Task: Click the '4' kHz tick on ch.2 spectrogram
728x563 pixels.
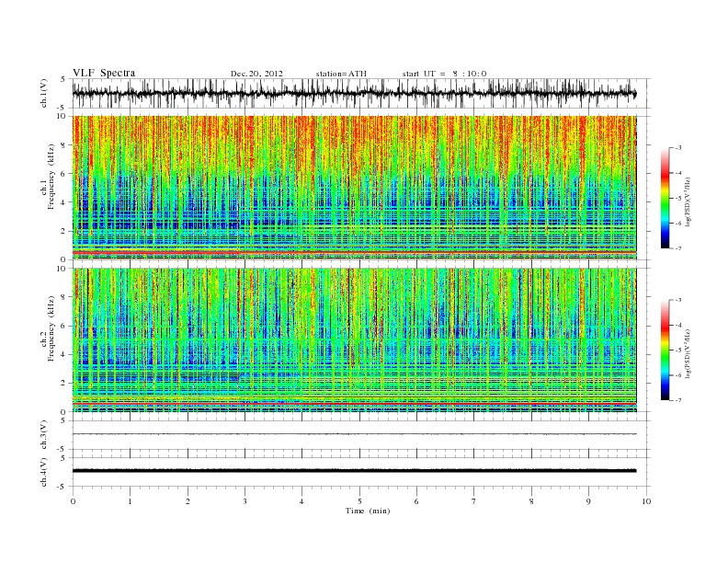Action: pos(63,355)
